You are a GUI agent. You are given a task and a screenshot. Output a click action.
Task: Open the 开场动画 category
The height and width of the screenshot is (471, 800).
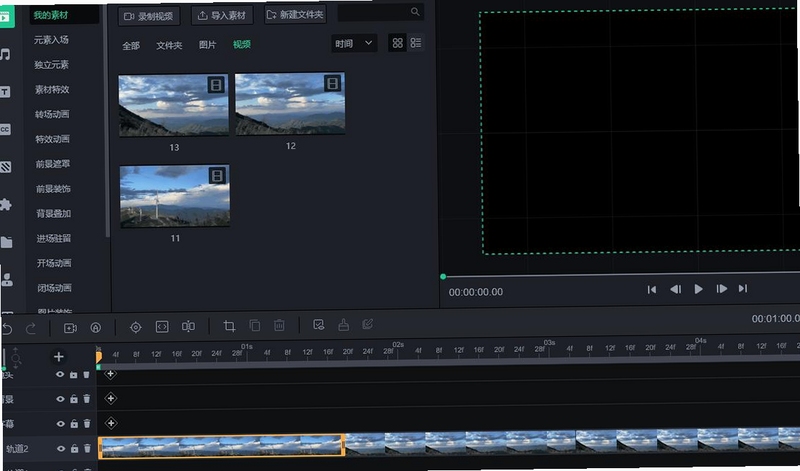tap(54, 263)
